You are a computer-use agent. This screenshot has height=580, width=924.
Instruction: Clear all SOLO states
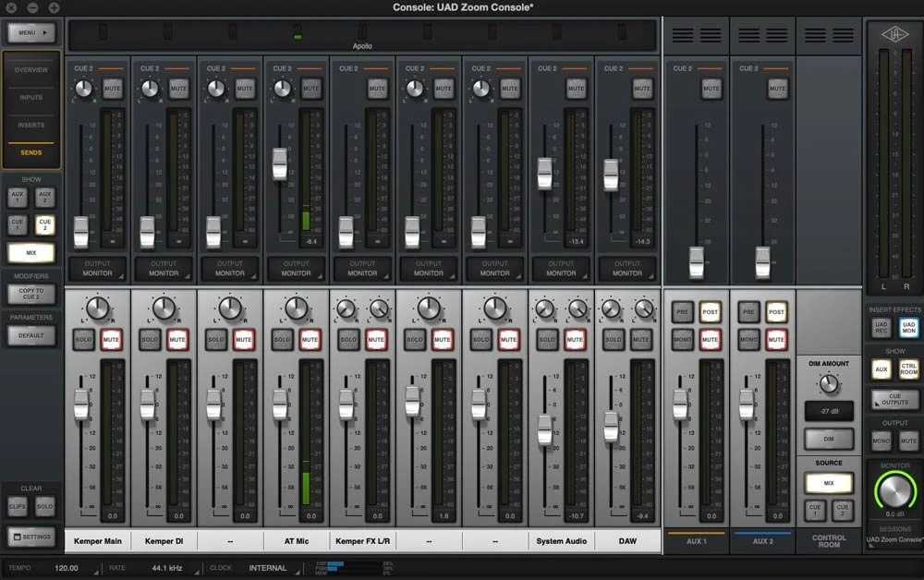(44, 506)
